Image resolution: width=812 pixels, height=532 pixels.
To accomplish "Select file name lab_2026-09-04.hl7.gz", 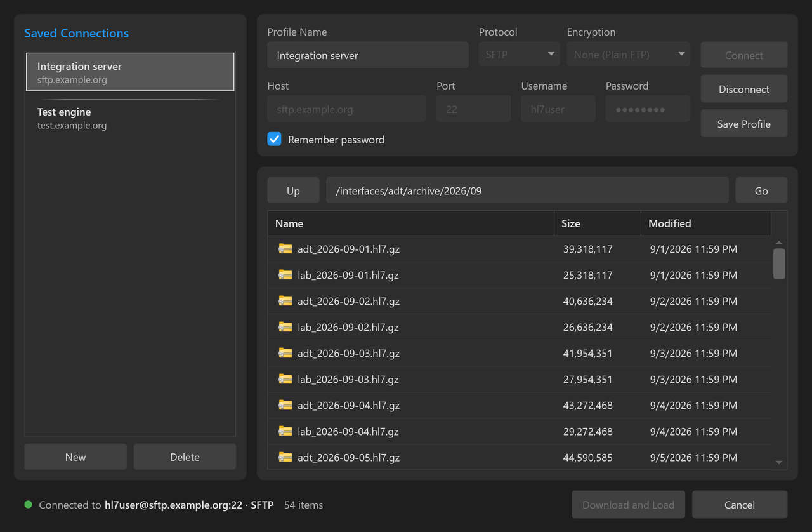I will tap(348, 432).
